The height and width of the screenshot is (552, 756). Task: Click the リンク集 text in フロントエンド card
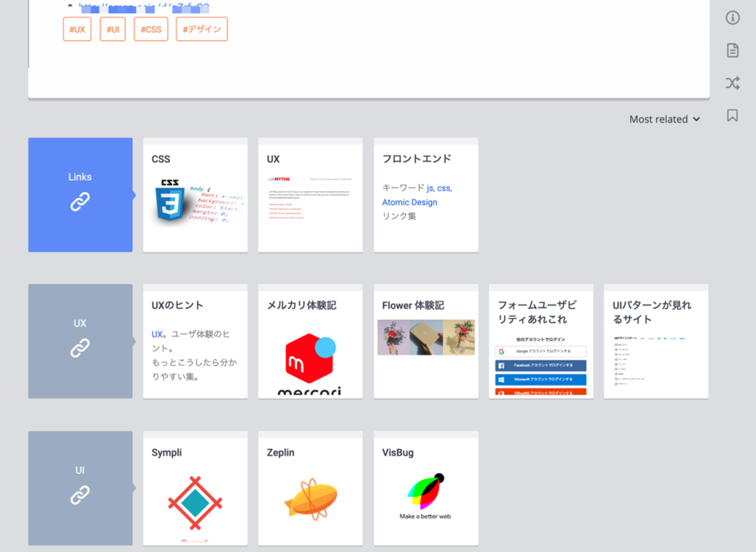(399, 216)
